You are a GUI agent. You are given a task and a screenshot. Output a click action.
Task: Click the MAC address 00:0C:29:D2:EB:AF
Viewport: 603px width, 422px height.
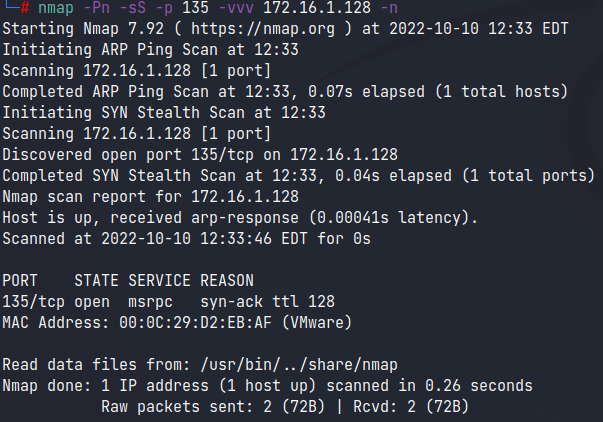click(x=195, y=323)
